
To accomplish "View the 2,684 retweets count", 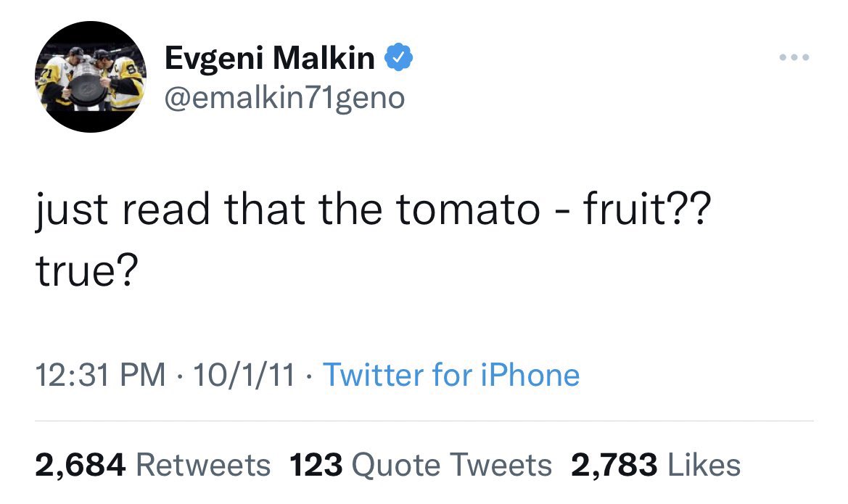I will [x=81, y=465].
